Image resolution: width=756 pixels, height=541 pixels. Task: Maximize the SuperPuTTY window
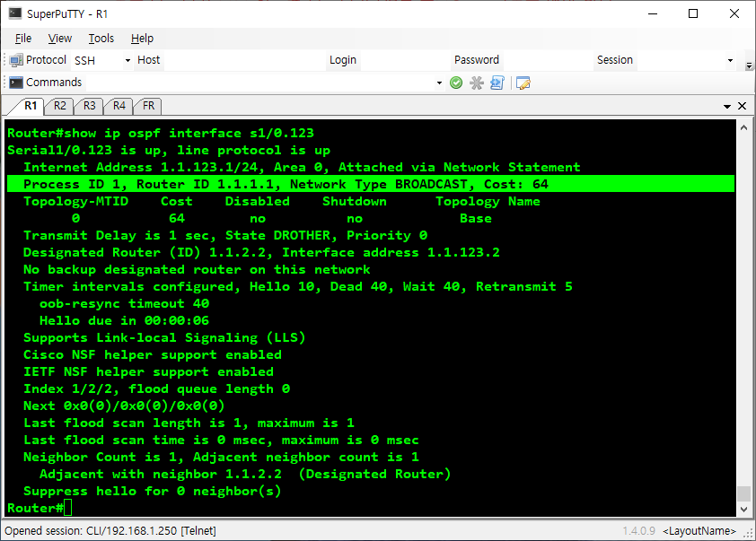tap(693, 13)
